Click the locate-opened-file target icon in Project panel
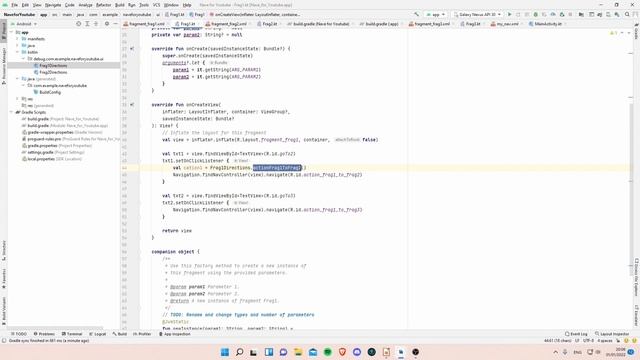Screen dimensions: 640x360 click(x=78, y=24)
